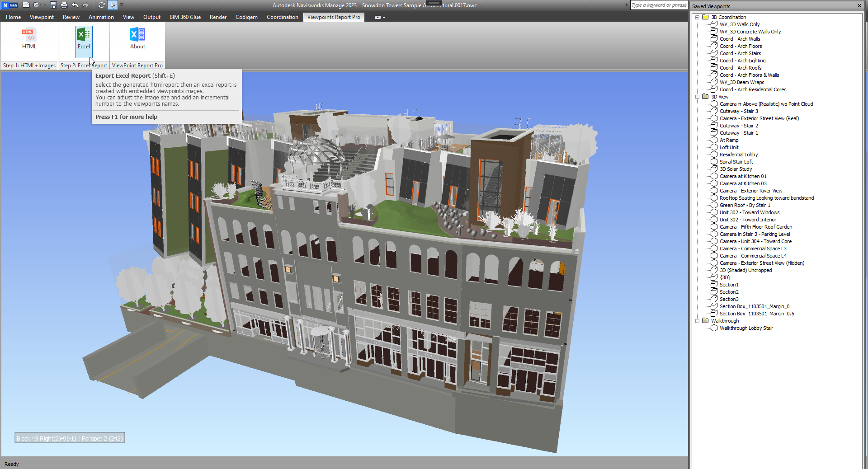868x469 pixels.
Task: Click the Refresh icon in quick access toolbar
Action: point(102,5)
